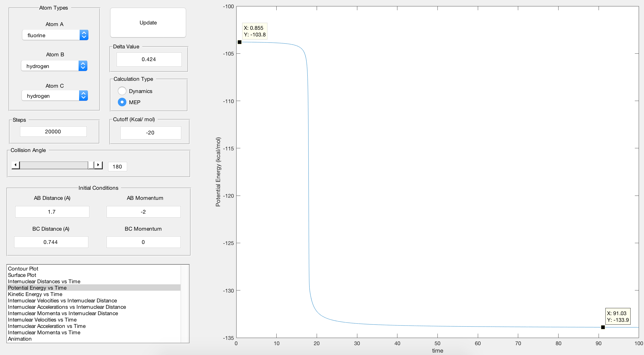Open the Atom B hydrogen dropdown

click(54, 66)
